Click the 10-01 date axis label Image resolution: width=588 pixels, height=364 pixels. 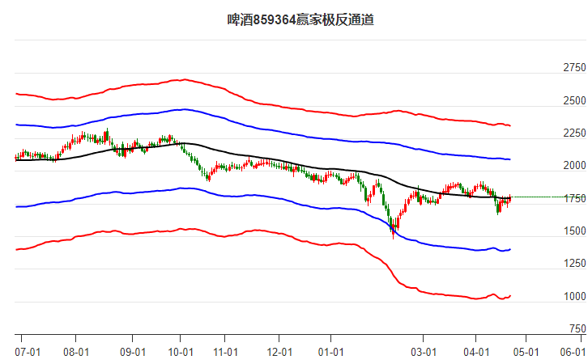181,353
